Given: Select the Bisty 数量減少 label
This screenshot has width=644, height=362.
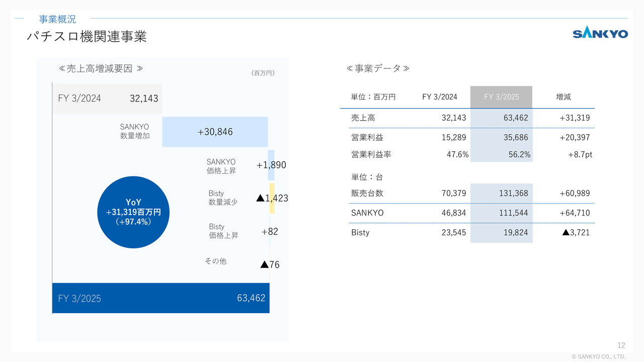Looking at the screenshot, I should [x=223, y=198].
